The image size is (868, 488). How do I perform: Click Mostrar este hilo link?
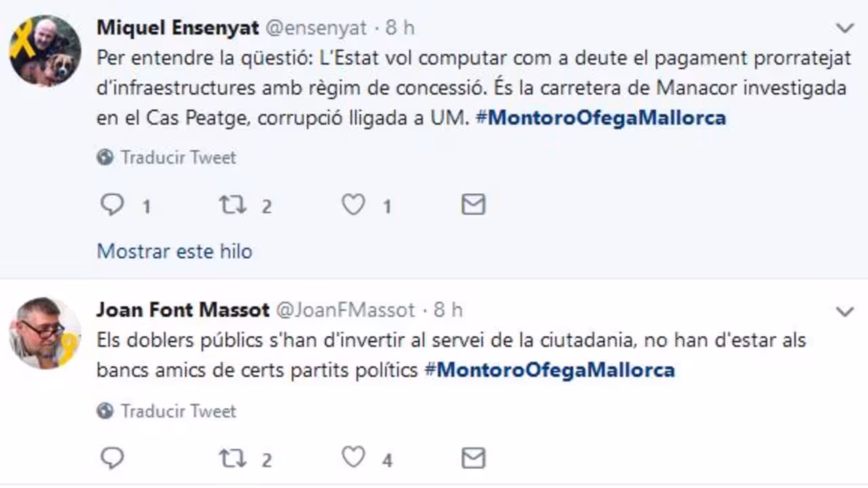click(174, 251)
